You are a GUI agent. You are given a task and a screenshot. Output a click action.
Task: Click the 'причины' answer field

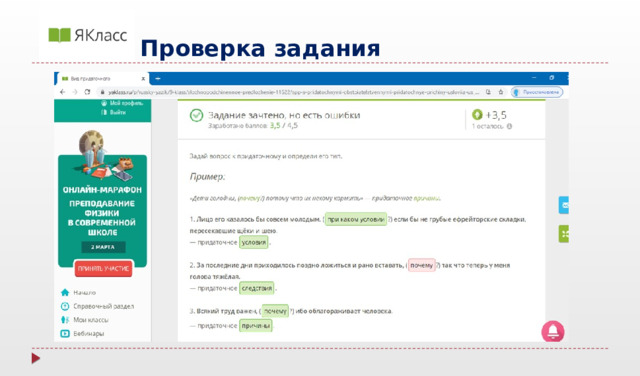(256, 326)
